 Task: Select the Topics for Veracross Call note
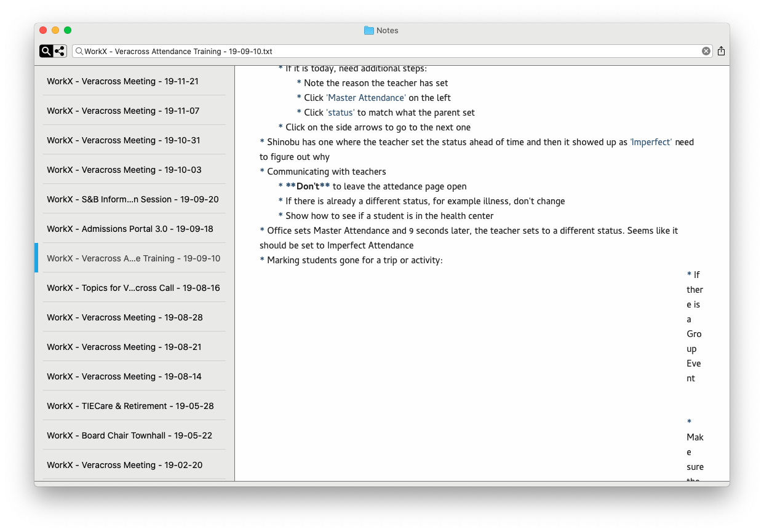coord(133,288)
